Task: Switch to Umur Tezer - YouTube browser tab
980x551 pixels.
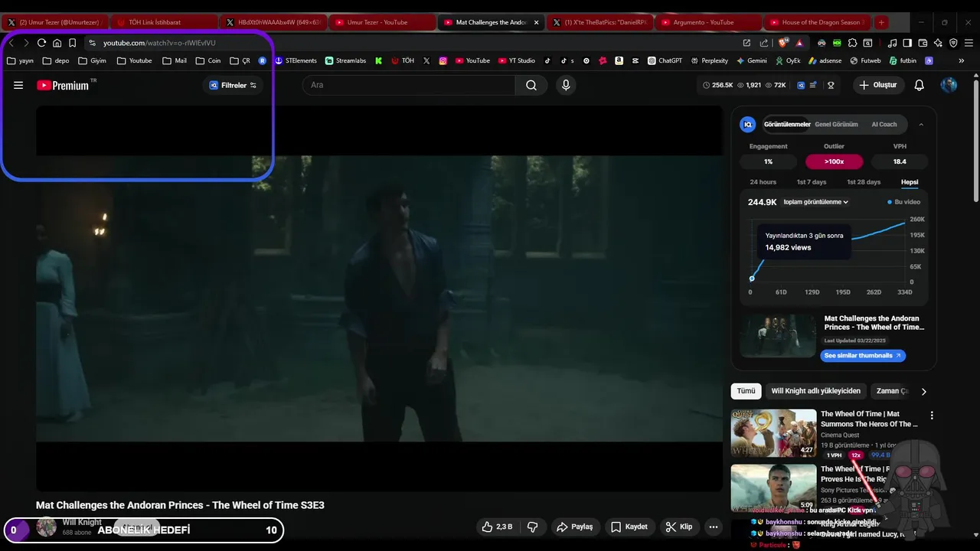Action: (x=383, y=22)
